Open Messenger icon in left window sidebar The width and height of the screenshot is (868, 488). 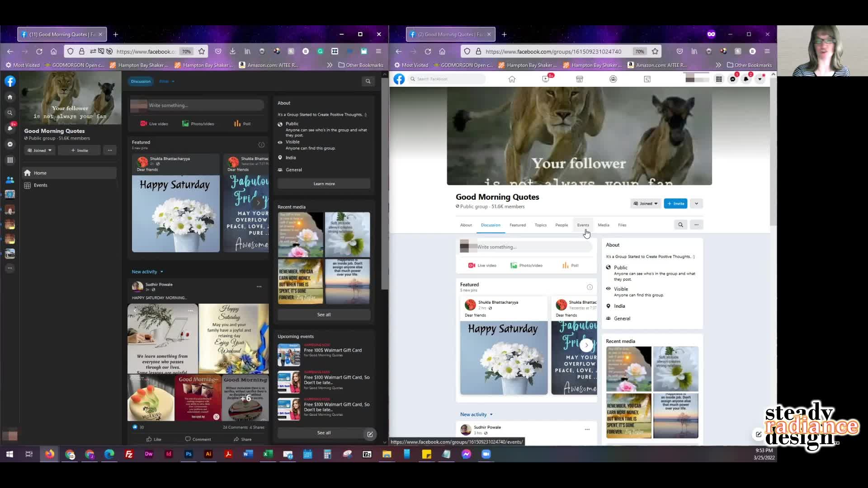click(x=10, y=144)
